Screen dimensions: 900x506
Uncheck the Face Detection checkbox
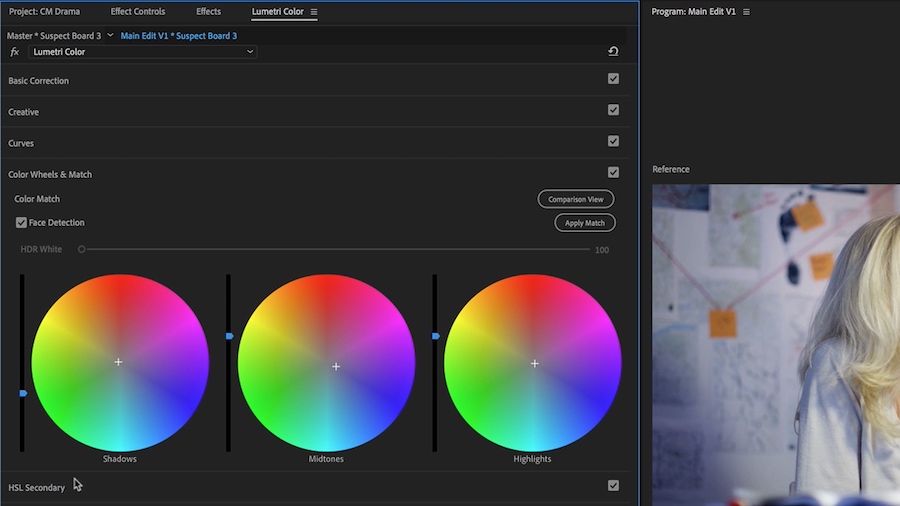coord(21,223)
